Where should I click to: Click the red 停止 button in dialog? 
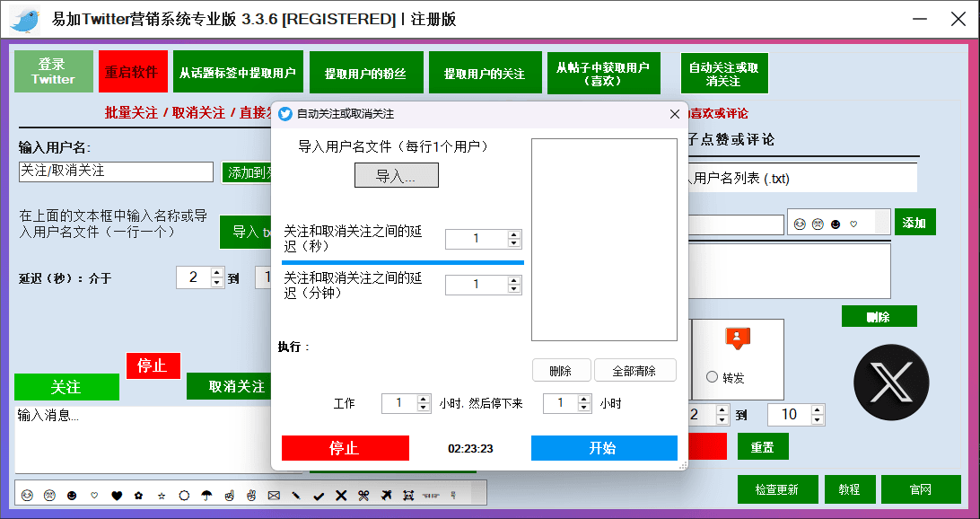click(x=345, y=448)
